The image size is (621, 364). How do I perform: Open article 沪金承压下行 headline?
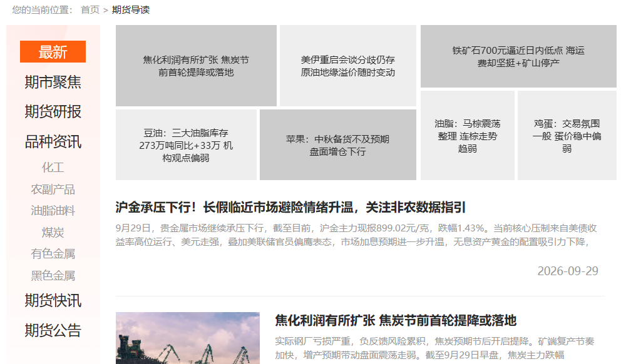(x=290, y=207)
